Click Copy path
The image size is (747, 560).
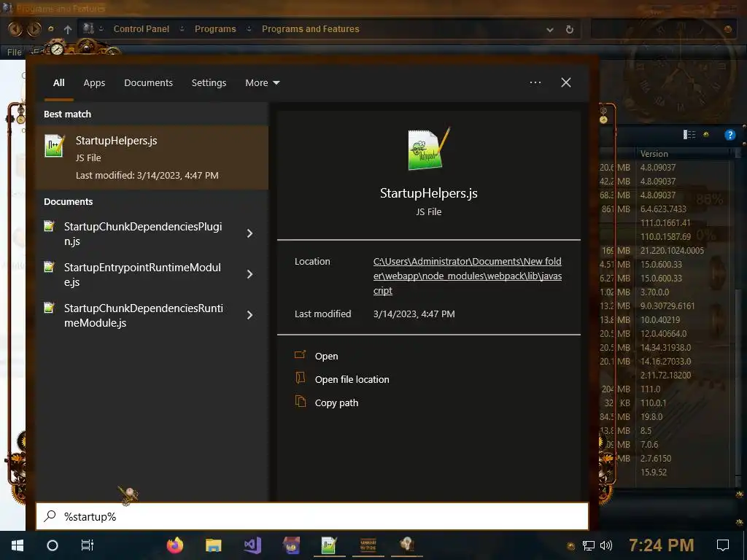(336, 402)
